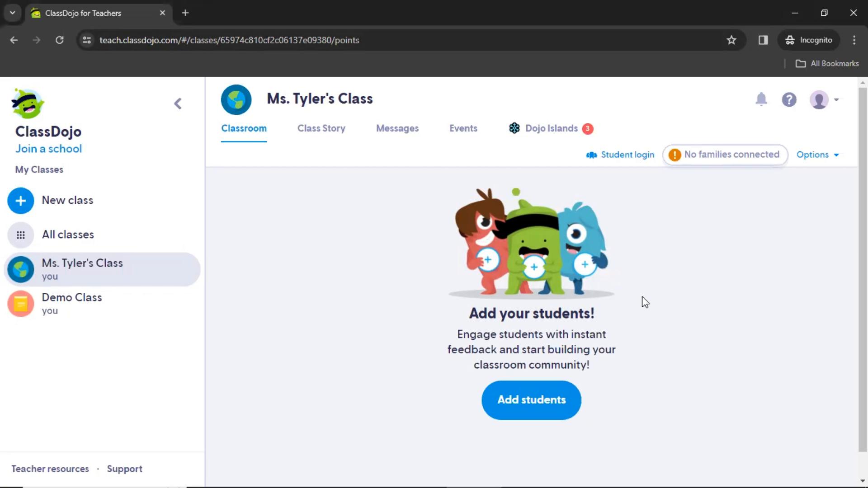Expand the No families connected dropdown
The image size is (868, 488).
[724, 155]
